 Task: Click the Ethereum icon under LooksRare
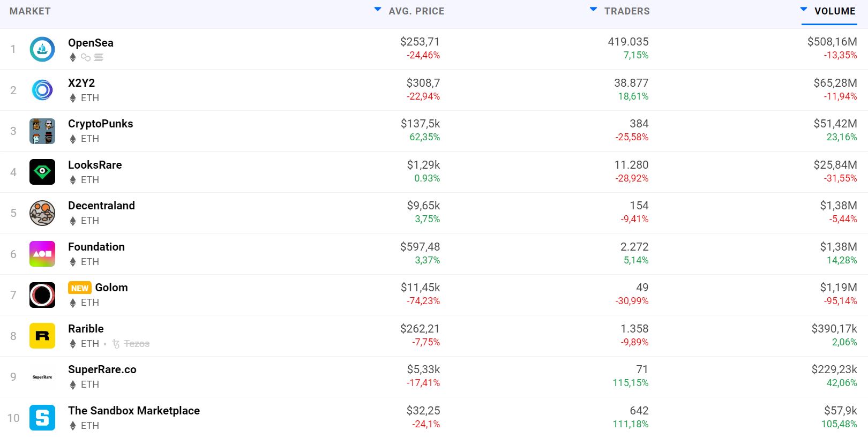click(x=73, y=180)
